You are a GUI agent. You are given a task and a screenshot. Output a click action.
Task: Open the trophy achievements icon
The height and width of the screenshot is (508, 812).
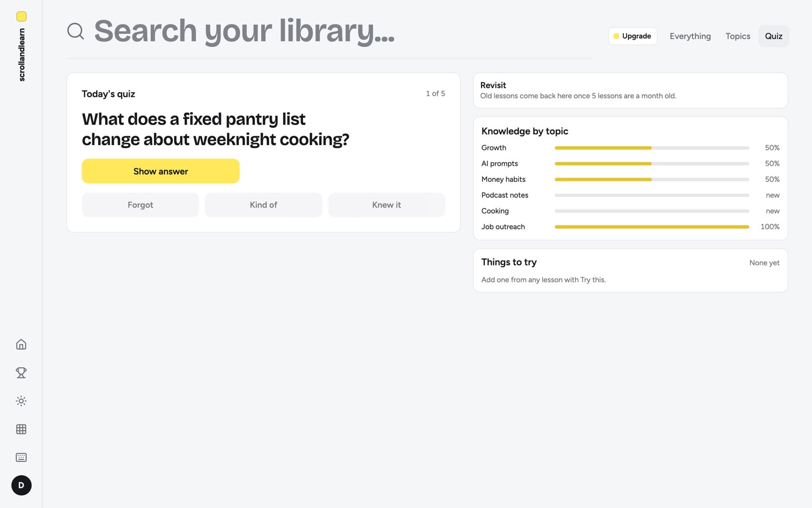click(21, 373)
